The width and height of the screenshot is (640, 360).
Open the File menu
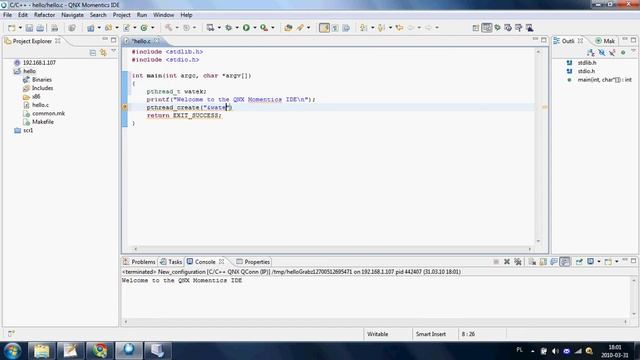point(7,15)
